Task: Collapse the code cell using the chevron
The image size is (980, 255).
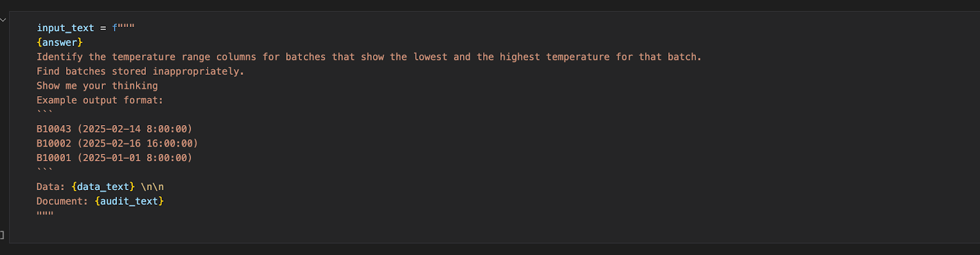Action: 3,20
